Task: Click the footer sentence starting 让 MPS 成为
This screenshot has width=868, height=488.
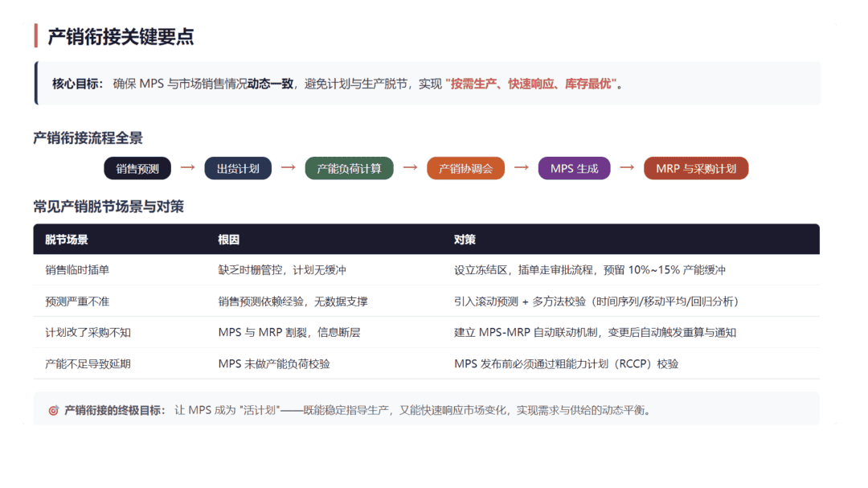Action: click(x=414, y=411)
